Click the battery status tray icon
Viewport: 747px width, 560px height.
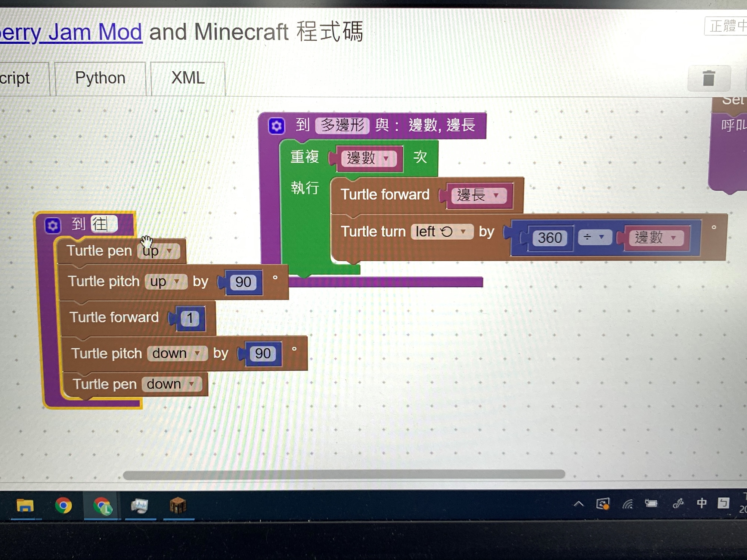coord(651,504)
